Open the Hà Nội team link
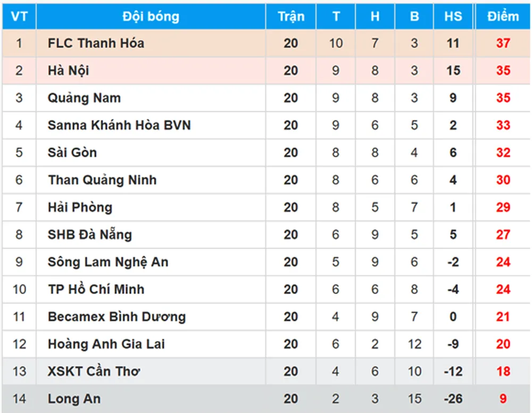The height and width of the screenshot is (413, 532). 69,71
